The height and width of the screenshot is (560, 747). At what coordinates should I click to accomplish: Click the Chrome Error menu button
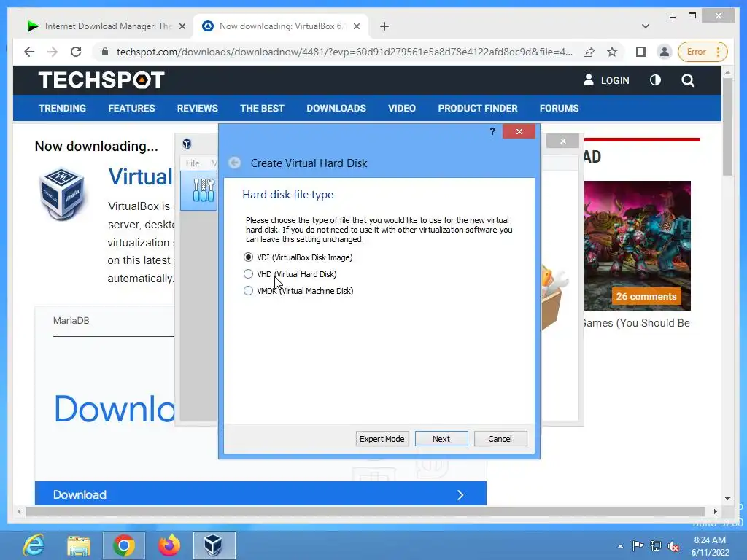(703, 52)
